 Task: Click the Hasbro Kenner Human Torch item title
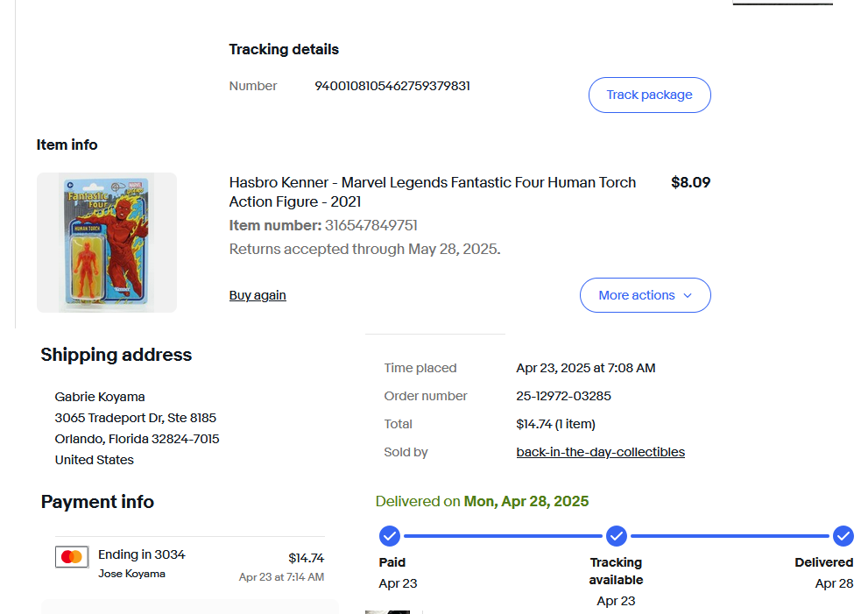tap(433, 192)
